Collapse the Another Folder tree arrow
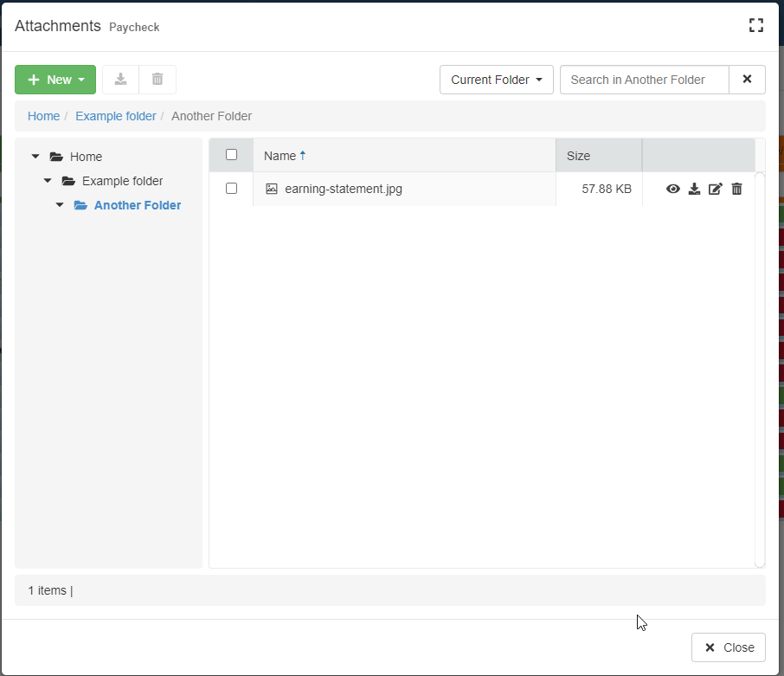Viewport: 784px width, 676px height. coord(60,205)
